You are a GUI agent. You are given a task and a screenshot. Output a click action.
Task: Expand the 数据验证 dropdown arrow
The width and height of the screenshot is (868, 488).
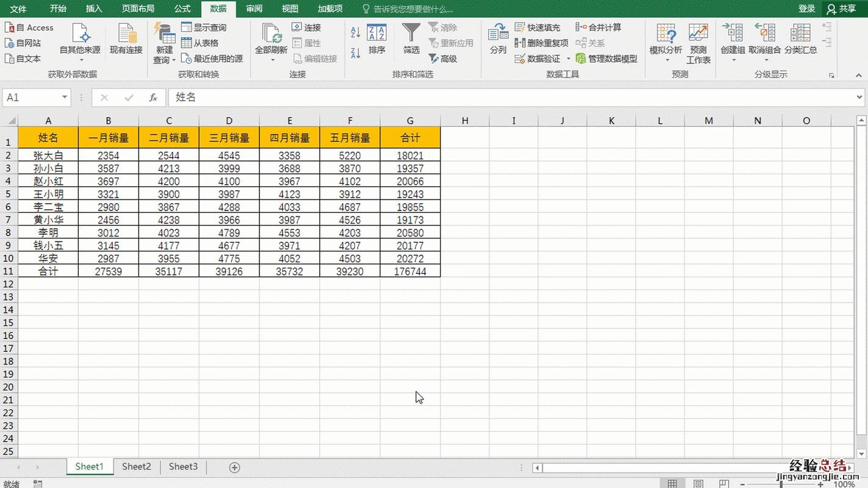(568, 59)
